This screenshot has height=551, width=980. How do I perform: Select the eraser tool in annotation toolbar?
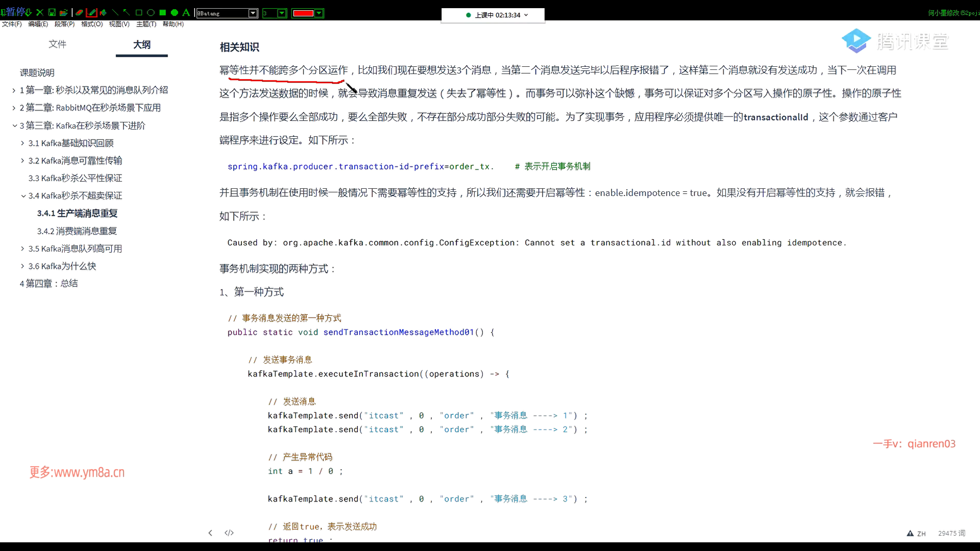click(x=80, y=13)
